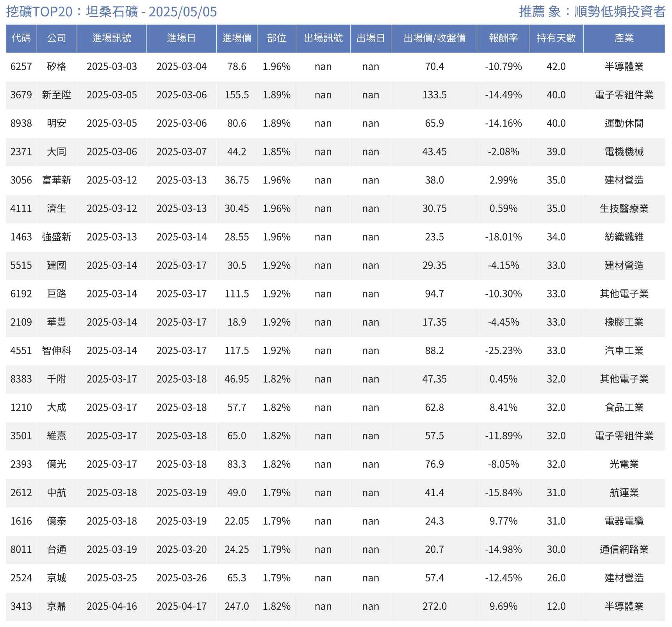Viewport: 672px width, 627px height.
Task: Click the 代碼 column header
Action: [x=21, y=38]
